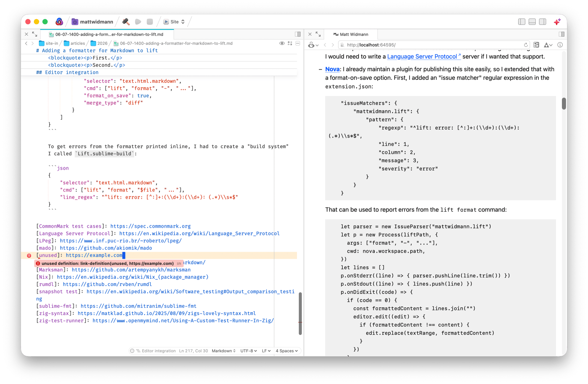
Task: Expand the left editor pane fullscreen
Action: (x=35, y=34)
